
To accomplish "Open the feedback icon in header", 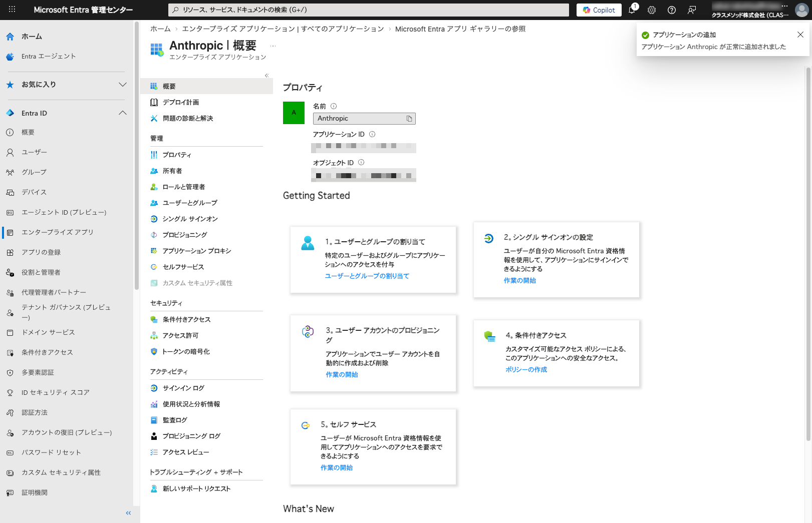I will [692, 10].
